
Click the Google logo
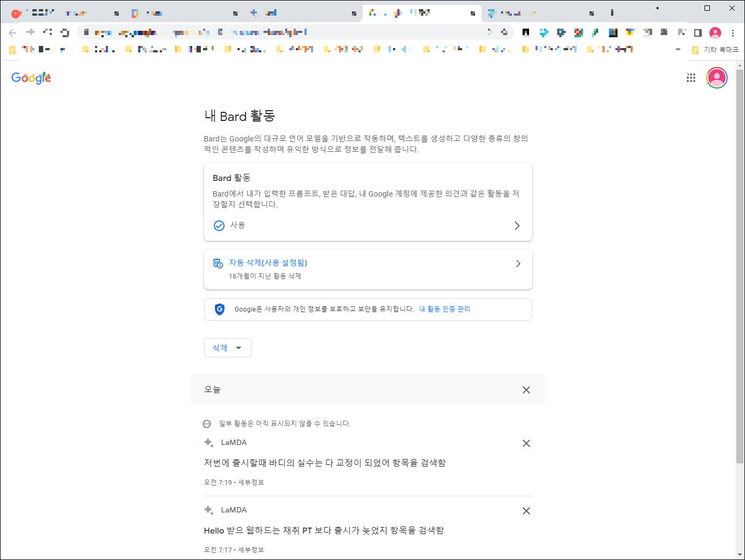point(31,78)
